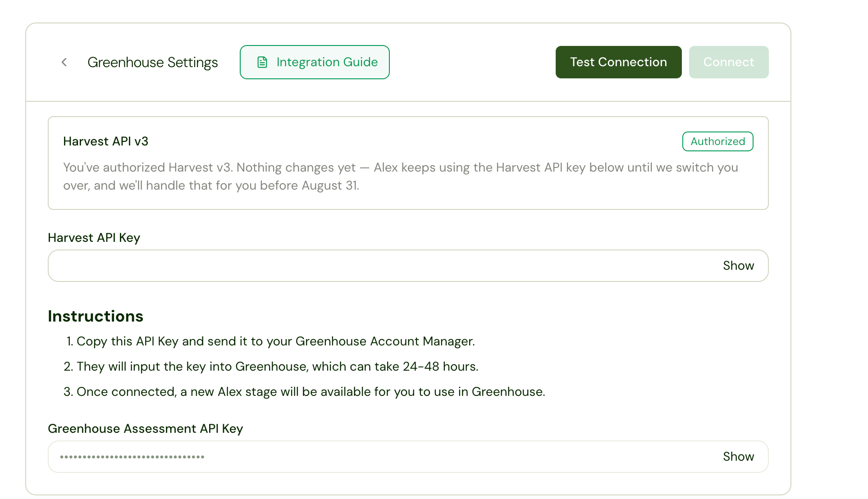Image resolution: width=868 pixels, height=499 pixels.
Task: Click the Harvest API Key label
Action: (94, 238)
